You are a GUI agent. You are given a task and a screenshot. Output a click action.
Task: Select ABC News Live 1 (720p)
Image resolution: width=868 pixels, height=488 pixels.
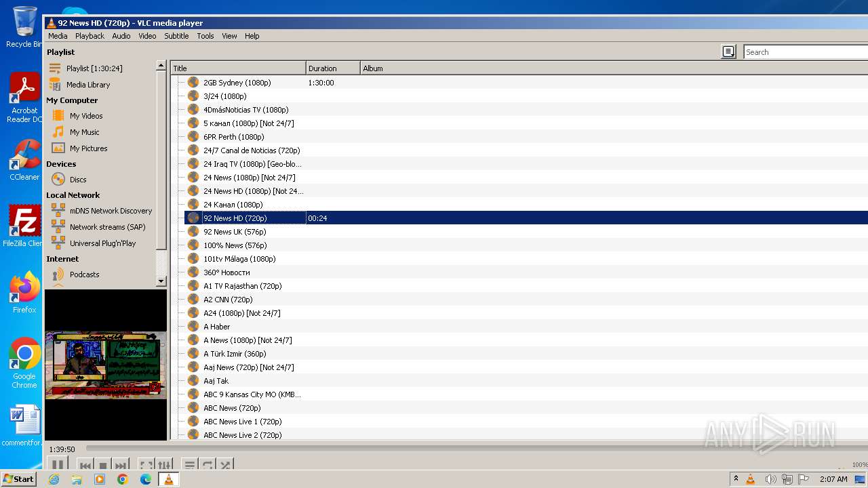click(242, 422)
